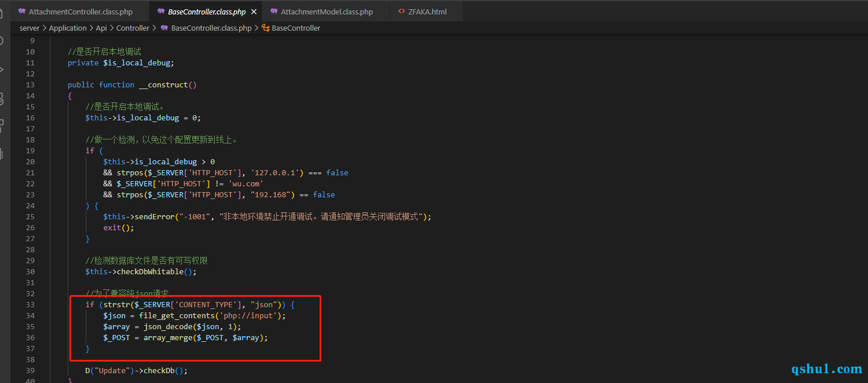Image resolution: width=868 pixels, height=383 pixels.
Task: Click the PHP icon on AttachmentController tab
Action: (22, 12)
